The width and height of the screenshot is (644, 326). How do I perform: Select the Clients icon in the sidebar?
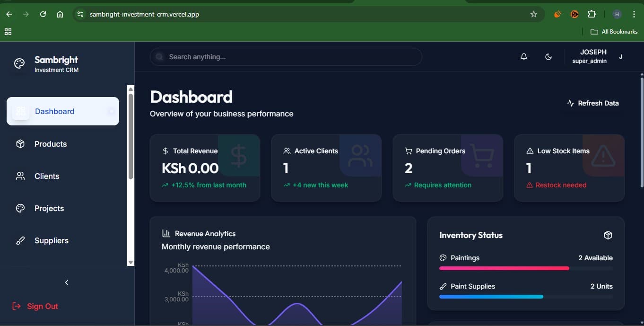point(20,176)
